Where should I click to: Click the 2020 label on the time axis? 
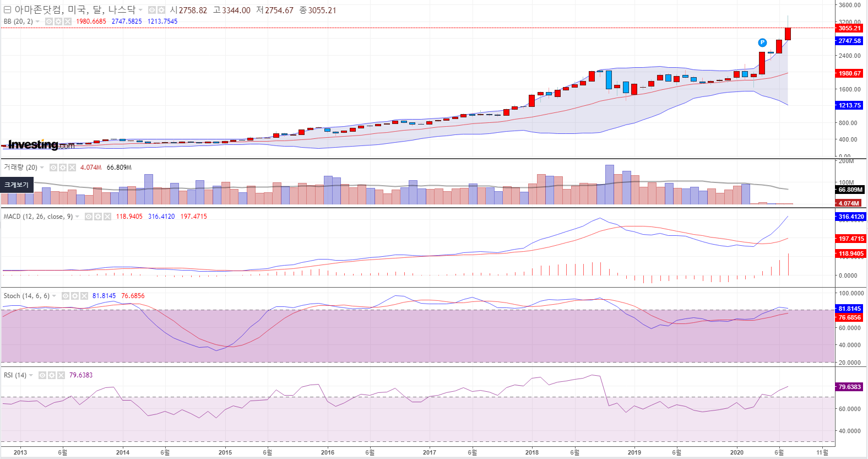(737, 452)
